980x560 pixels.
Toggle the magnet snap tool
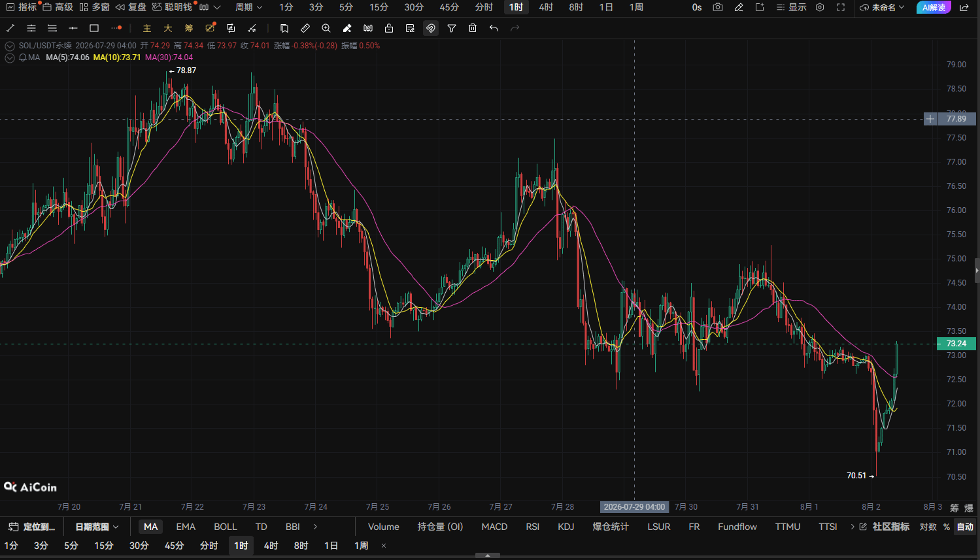[431, 28]
